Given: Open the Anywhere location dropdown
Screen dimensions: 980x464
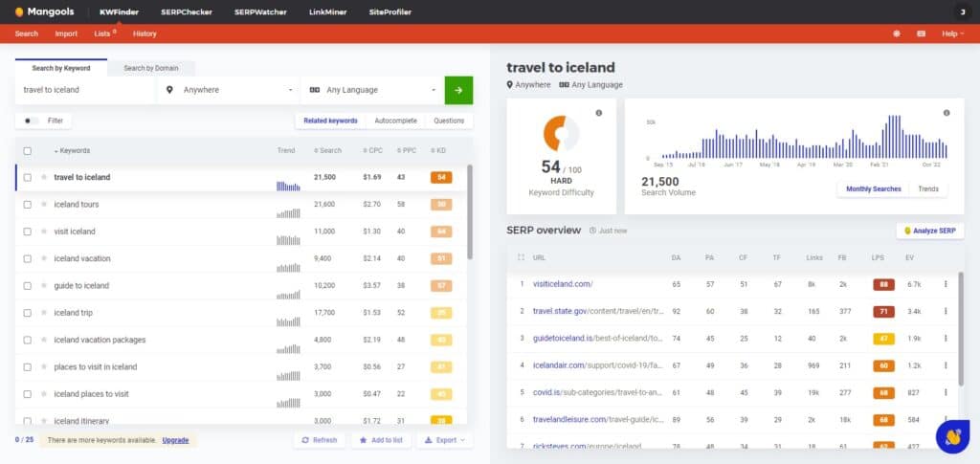Looking at the screenshot, I should pos(229,90).
